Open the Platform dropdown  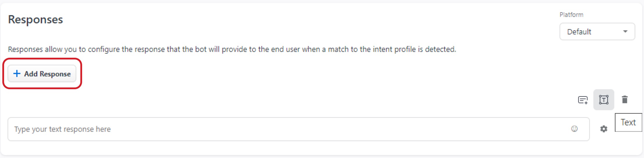pyautogui.click(x=597, y=31)
